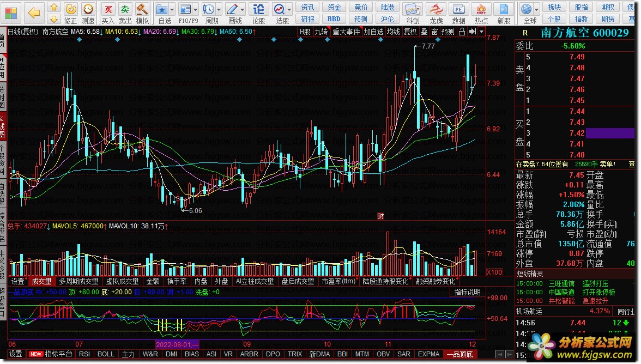The height and width of the screenshot is (364, 641).
Task: Open the 新股 IPO icon
Action: [x=504, y=9]
